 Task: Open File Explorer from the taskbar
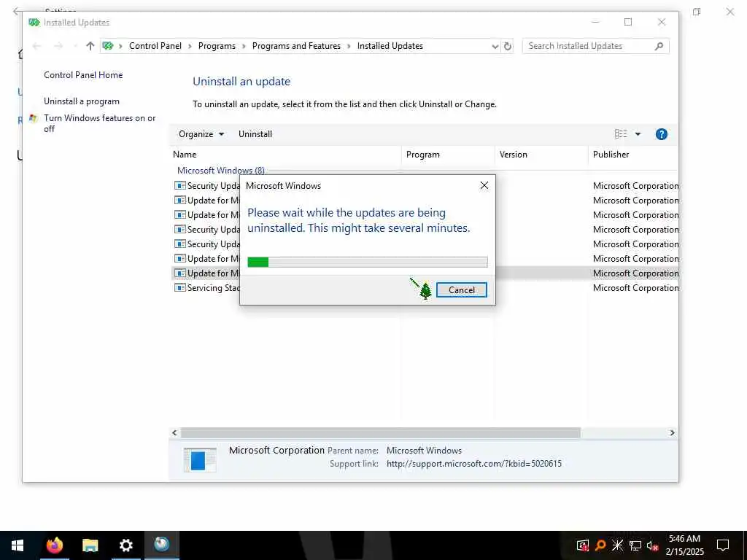(x=90, y=545)
